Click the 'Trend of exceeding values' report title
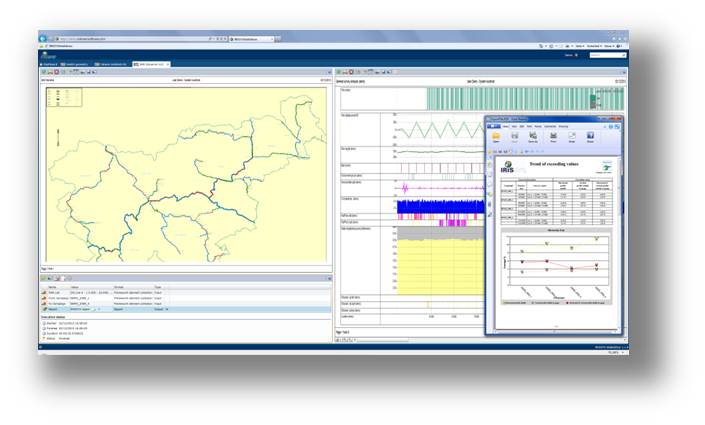Viewport: 705px width, 425px height. click(553, 164)
